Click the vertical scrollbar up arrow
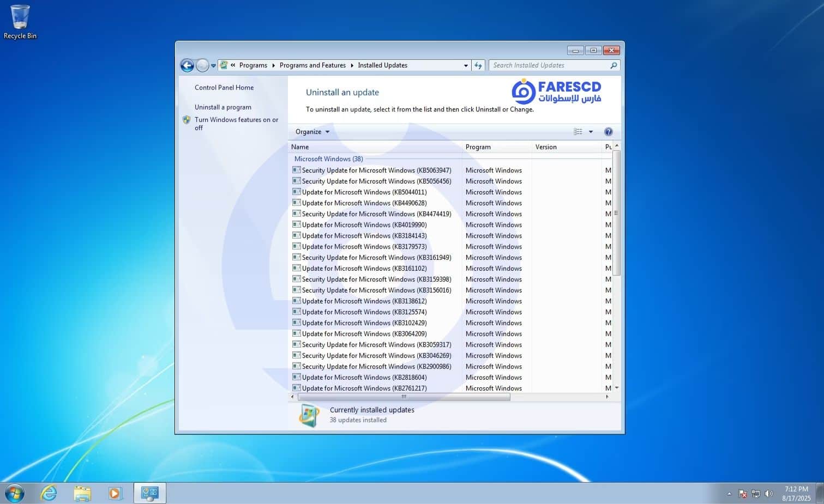824x504 pixels. coord(617,145)
